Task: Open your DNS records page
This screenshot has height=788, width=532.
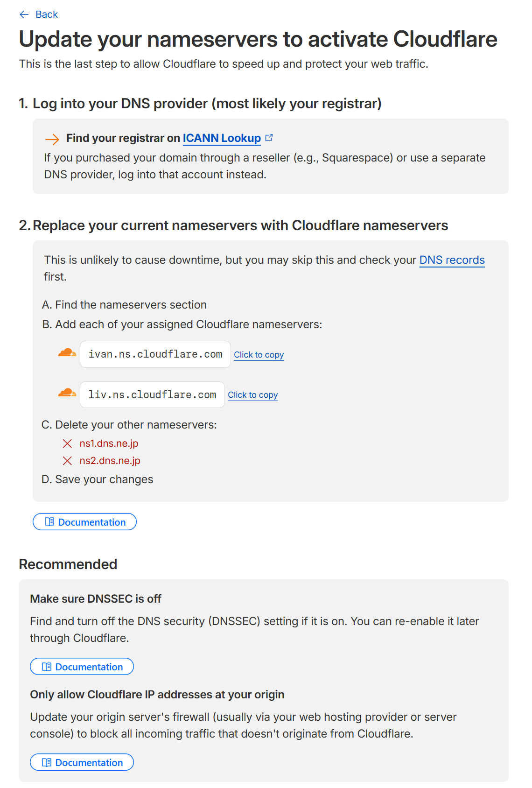Action: click(x=452, y=260)
